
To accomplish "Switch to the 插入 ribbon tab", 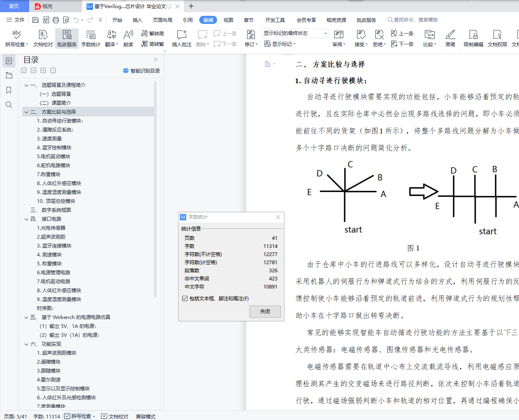I will click(x=138, y=20).
